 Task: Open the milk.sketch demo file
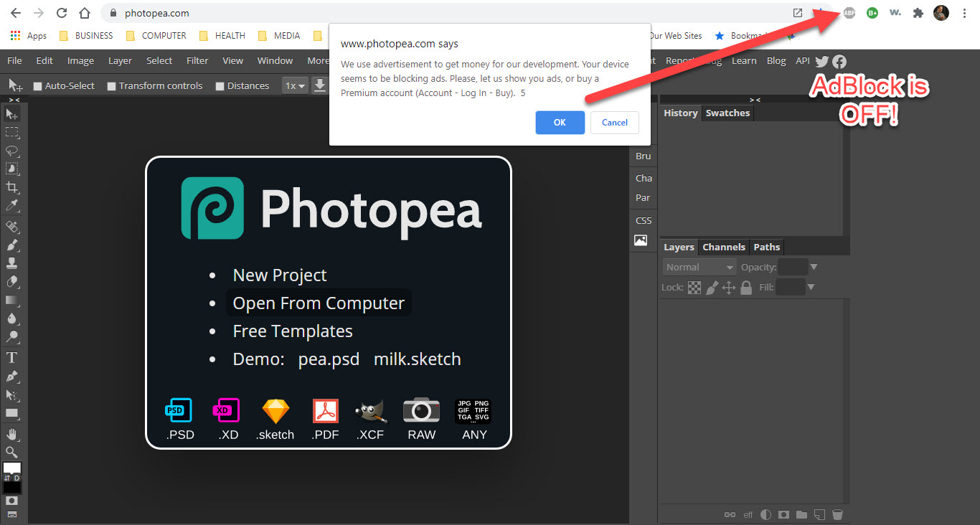417,359
